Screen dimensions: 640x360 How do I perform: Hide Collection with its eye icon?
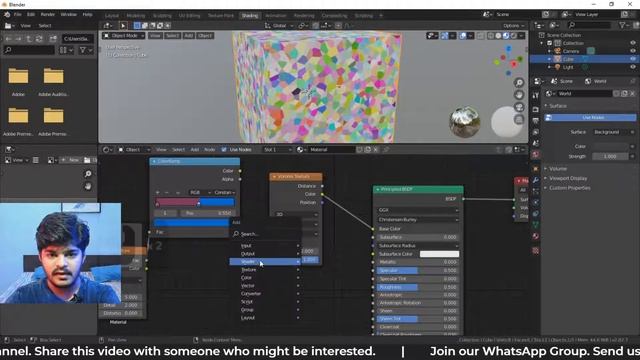click(x=633, y=43)
